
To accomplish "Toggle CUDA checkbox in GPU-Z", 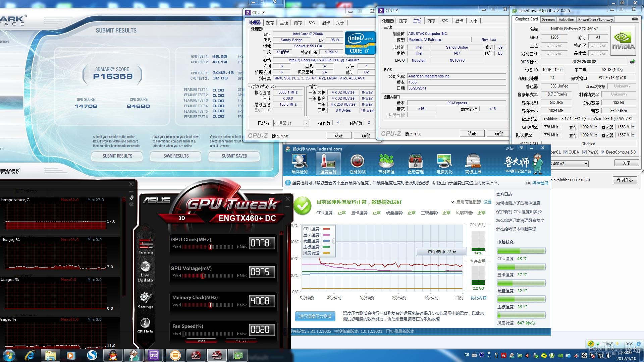I will [566, 152].
